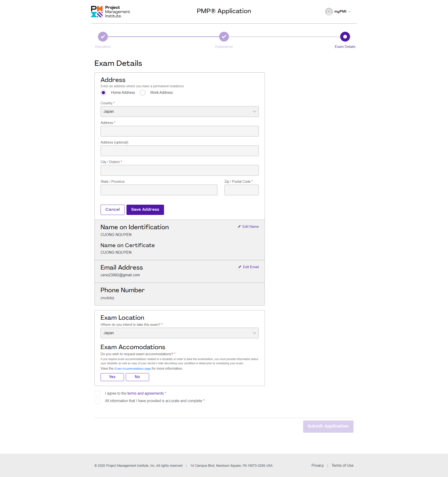Click the Save Address button
This screenshot has height=477, width=448.
point(145,210)
